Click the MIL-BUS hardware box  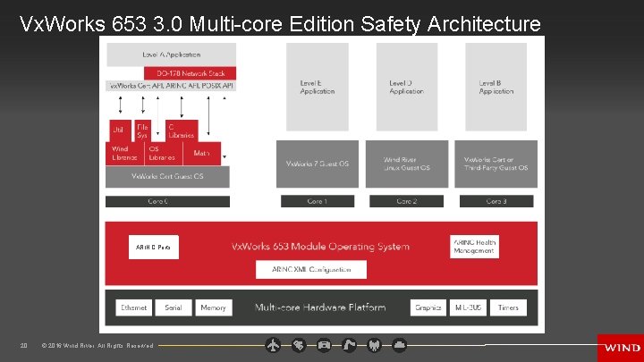coord(468,307)
